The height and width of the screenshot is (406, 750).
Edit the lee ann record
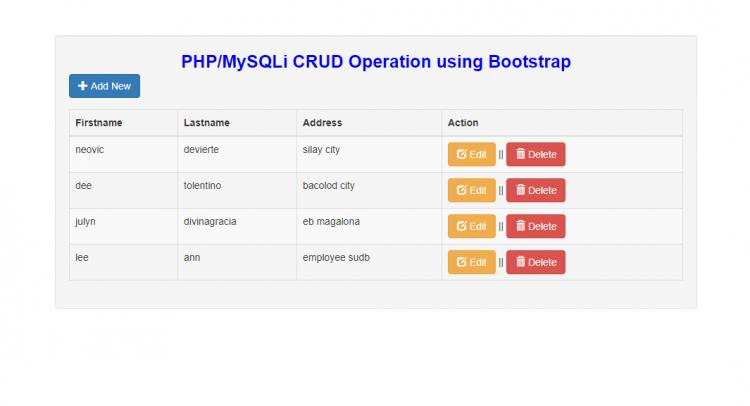pyautogui.click(x=472, y=262)
